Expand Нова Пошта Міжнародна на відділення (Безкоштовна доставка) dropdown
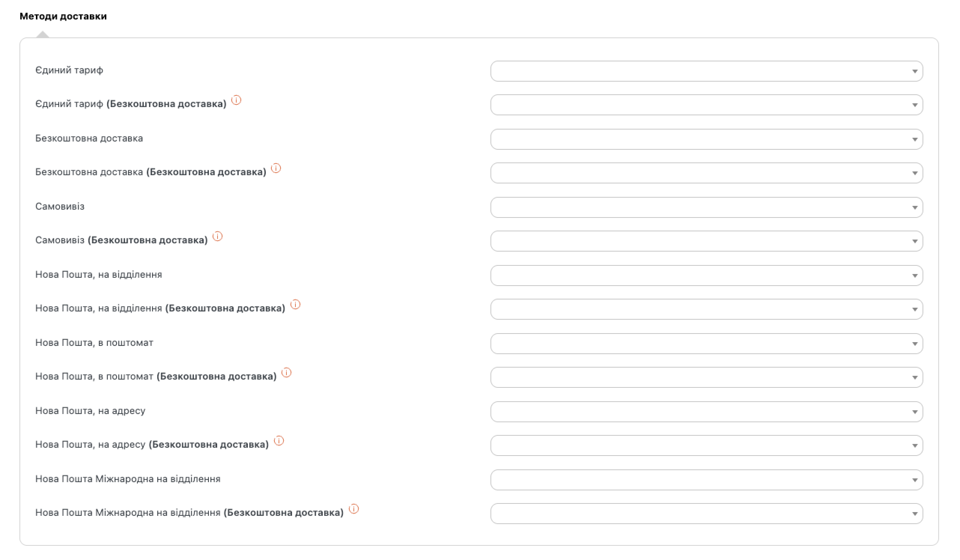Screen dimensions: 960x560 [x=706, y=514]
